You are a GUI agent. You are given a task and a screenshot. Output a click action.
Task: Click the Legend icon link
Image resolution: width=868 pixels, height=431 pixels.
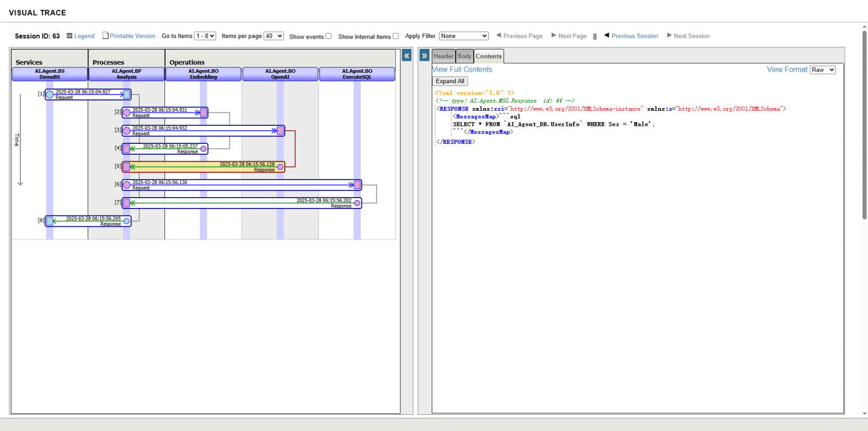pyautogui.click(x=69, y=36)
